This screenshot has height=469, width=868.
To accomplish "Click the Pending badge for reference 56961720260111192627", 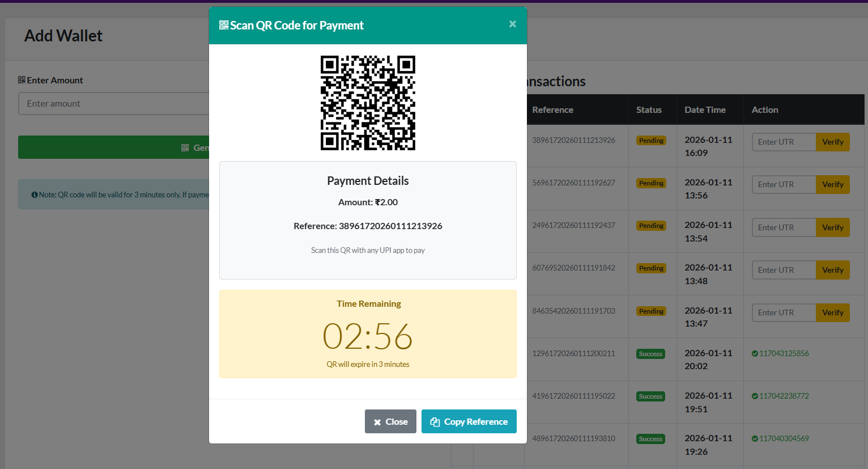I will click(651, 183).
